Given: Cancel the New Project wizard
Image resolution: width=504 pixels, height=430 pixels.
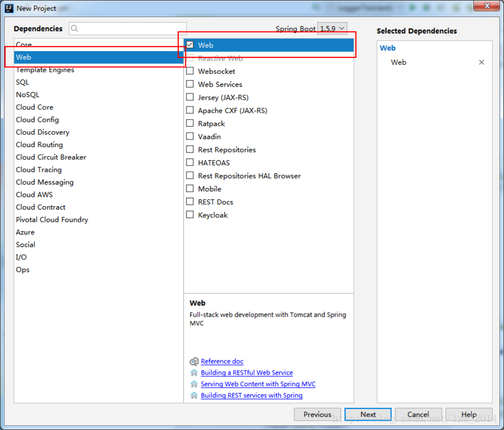Looking at the screenshot, I should [x=418, y=415].
